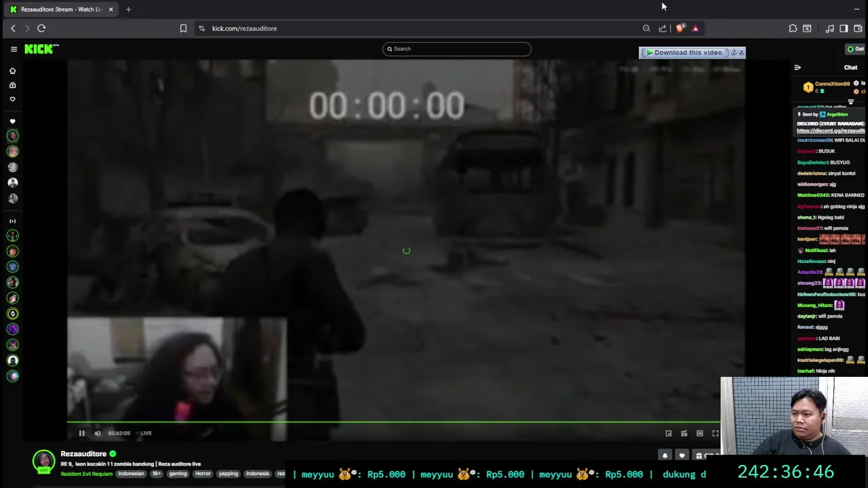Viewport: 868px width, 488px height.
Task: Click Download this video button
Action: point(684,52)
